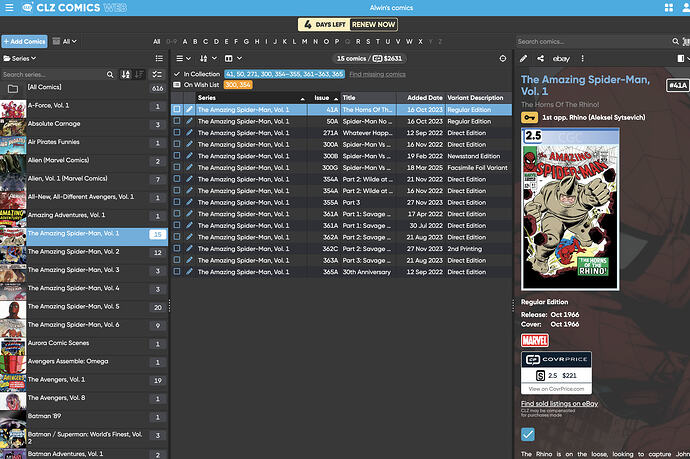Open the columns chooser dropdown

(233, 58)
